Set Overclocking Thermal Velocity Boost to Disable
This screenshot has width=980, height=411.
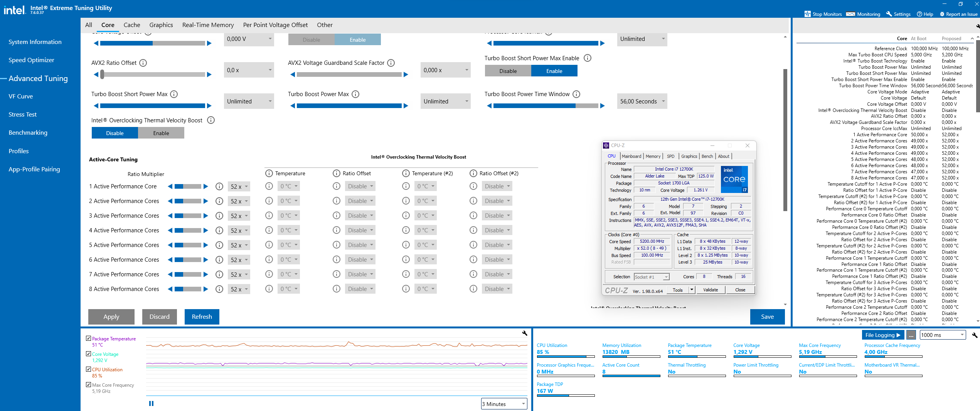[x=115, y=133]
